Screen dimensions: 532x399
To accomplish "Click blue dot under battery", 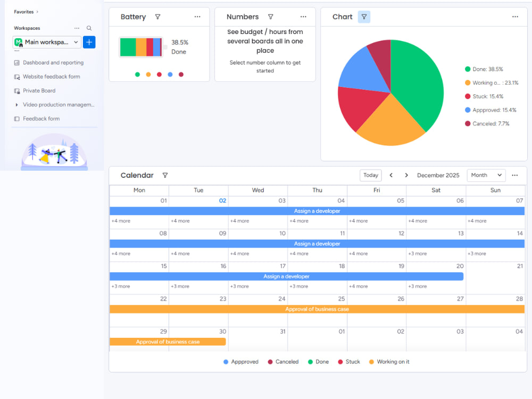I will (x=170, y=74).
